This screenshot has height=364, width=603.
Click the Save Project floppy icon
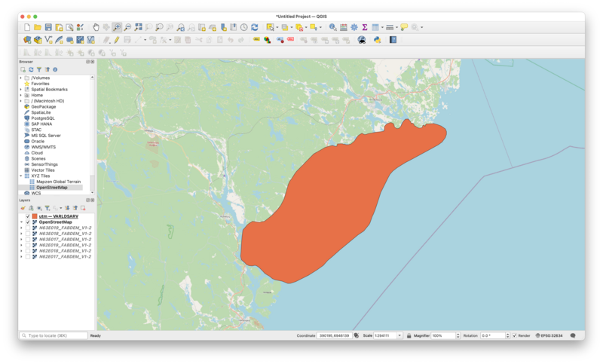[48, 27]
